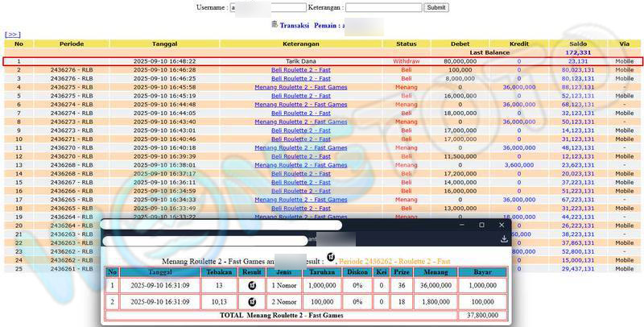Close the popup detail window
Screen dimensions: 644x327
pyautogui.click(x=502, y=225)
